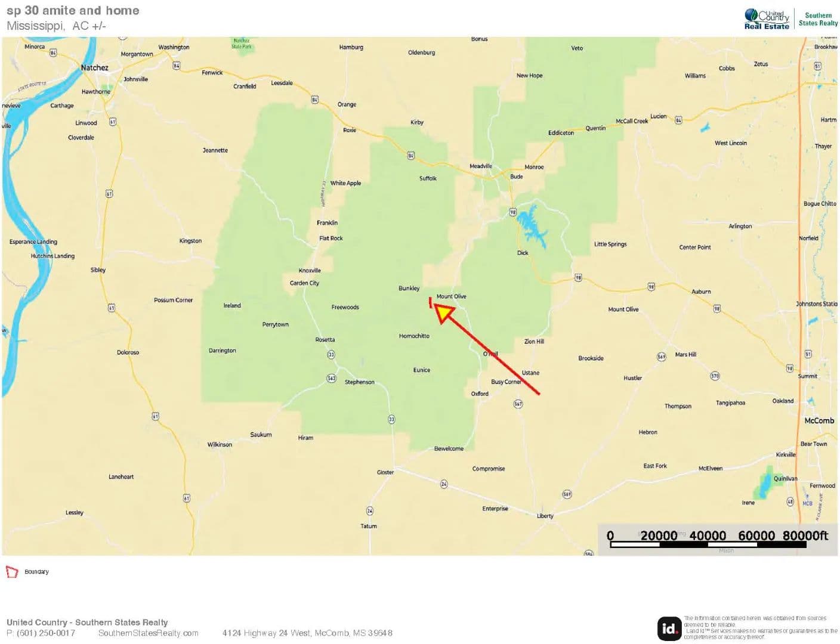Screen dimensions: 840x644
Task: Click the Highway 567 shield near Oxford
Action: [x=518, y=404]
